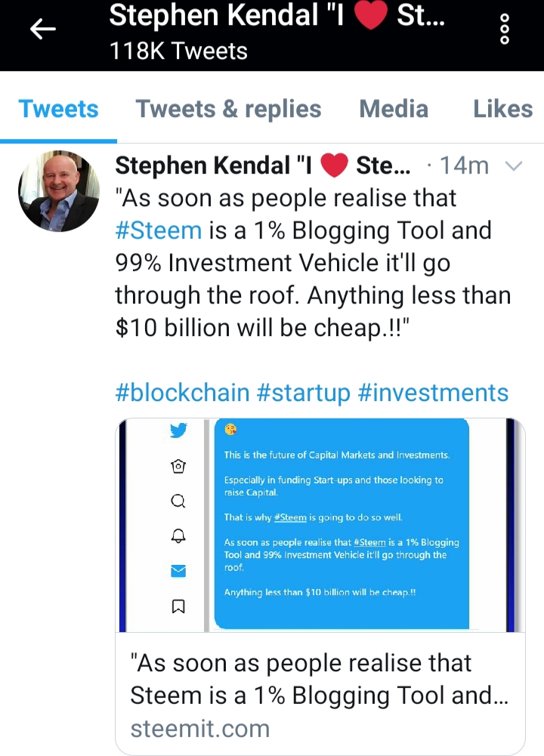Click the search magnifier in the preview sidebar

point(178,501)
